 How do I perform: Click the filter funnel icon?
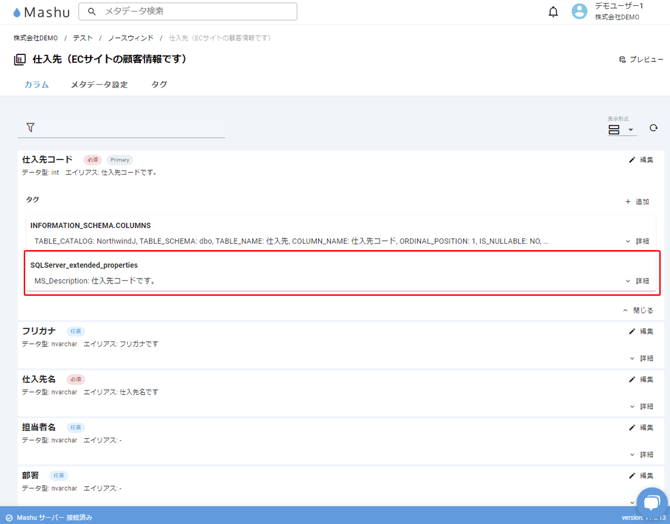30,128
